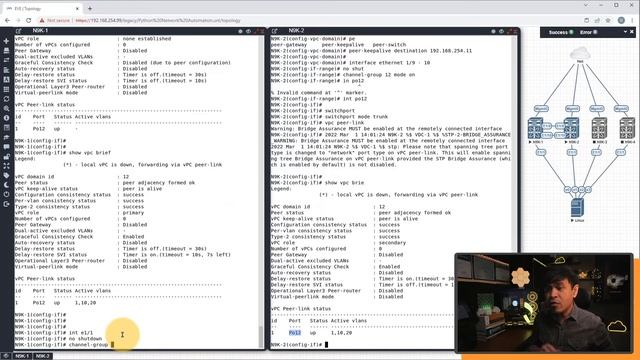Open the browser profile avatar
Screen dimensions: 640x360
coord(621,20)
